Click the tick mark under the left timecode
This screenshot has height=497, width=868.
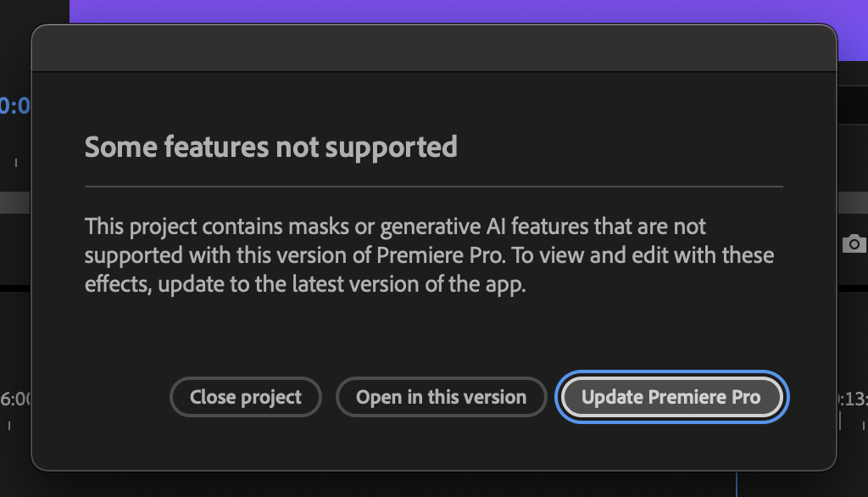14,160
